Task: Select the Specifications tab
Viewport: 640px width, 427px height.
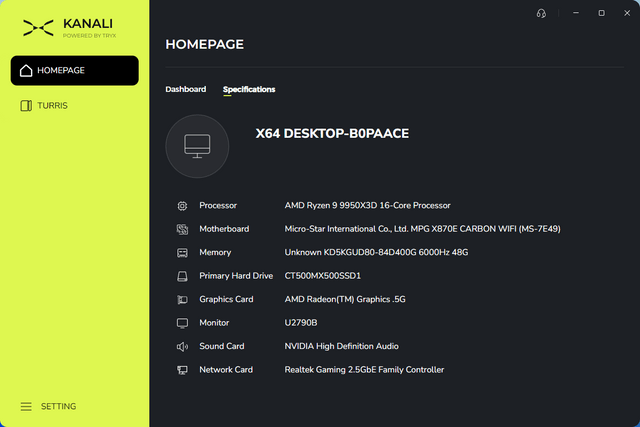Action: tap(249, 89)
